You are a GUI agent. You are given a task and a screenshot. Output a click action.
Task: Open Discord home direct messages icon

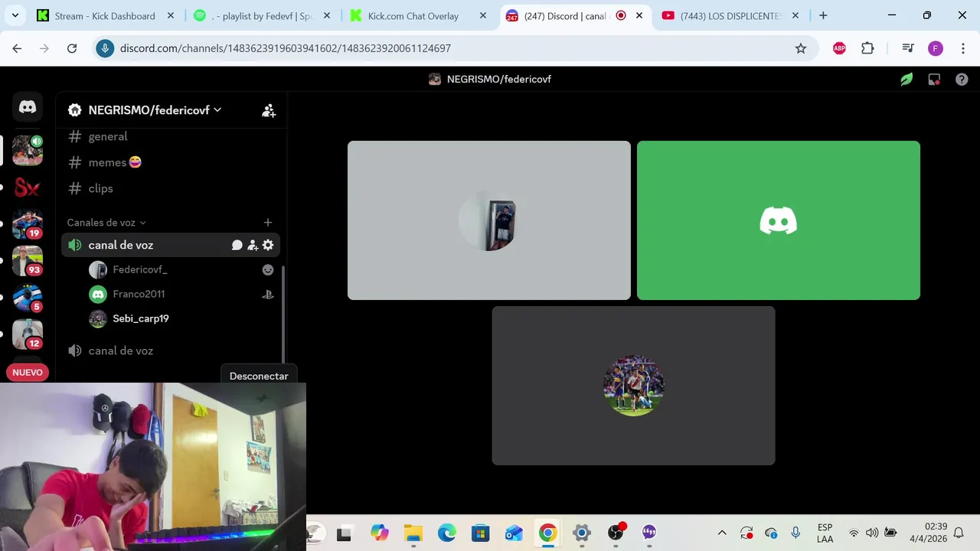(28, 107)
